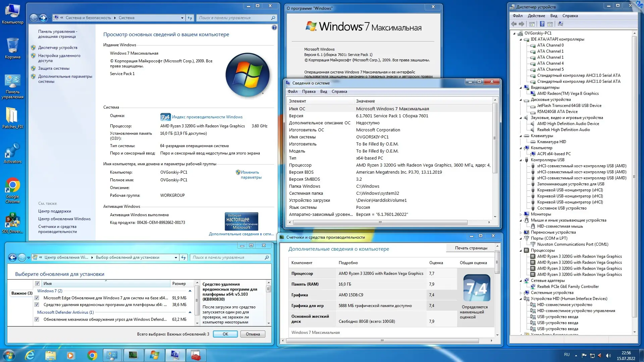Uncheck Microsoft Edge update checkbox
This screenshot has height=362, width=644.
click(x=37, y=298)
